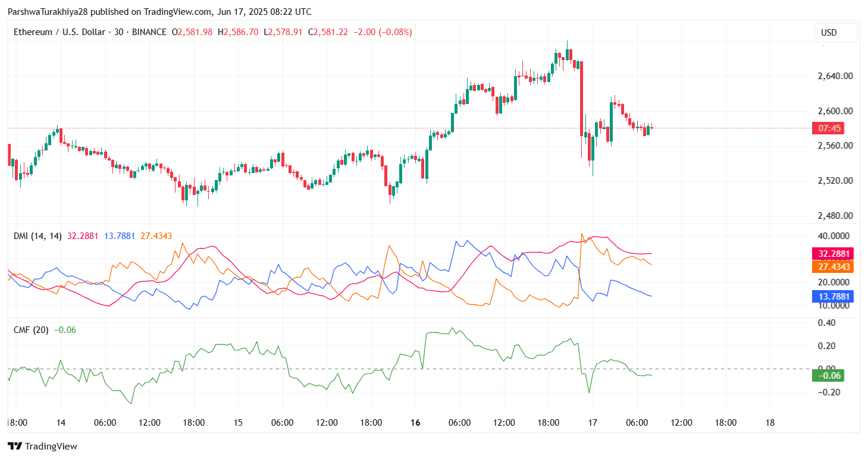Screen dimensions: 868x459
Task: Click the red 07:45 countdown label
Action: pyautogui.click(x=827, y=128)
